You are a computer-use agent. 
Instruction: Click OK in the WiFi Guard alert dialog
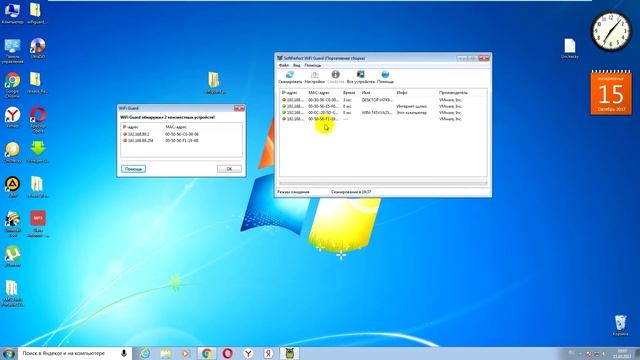(x=229, y=169)
